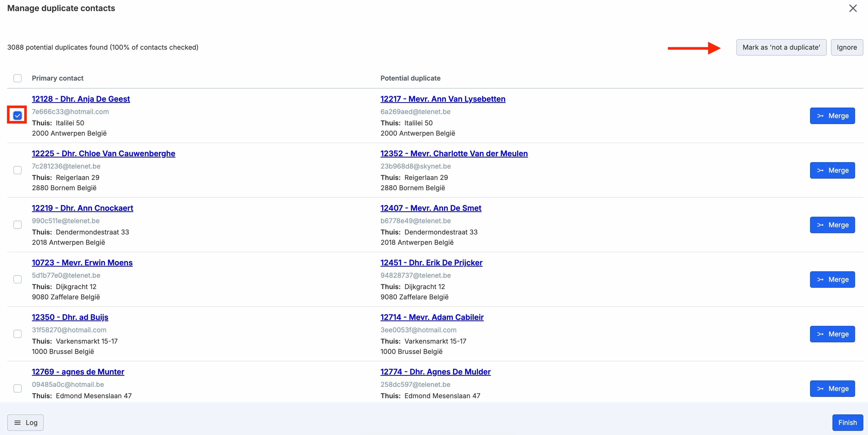Toggle the select-all checkbox in the header
Screen dimensions: 868x435
click(18, 78)
